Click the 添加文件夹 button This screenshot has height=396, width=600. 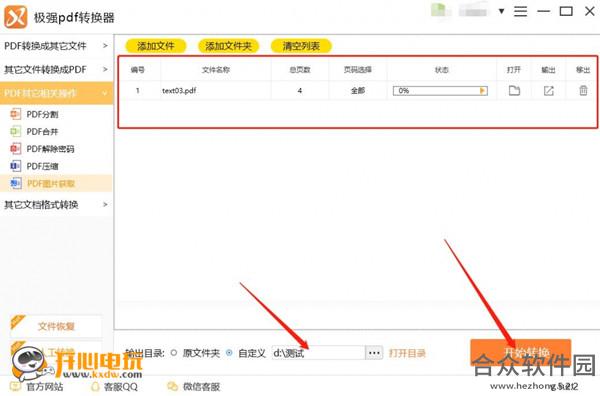click(x=228, y=46)
